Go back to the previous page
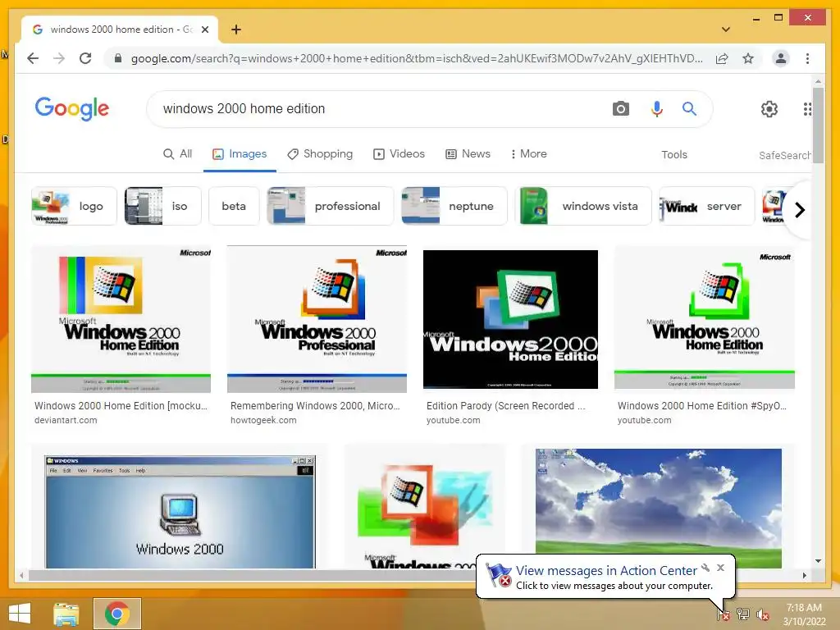This screenshot has height=630, width=840. pos(33,58)
